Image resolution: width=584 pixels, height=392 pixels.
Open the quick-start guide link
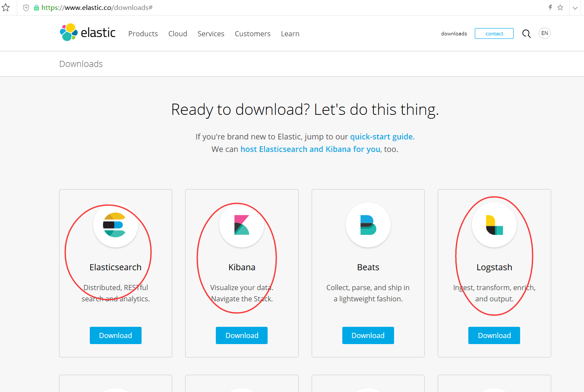(382, 137)
